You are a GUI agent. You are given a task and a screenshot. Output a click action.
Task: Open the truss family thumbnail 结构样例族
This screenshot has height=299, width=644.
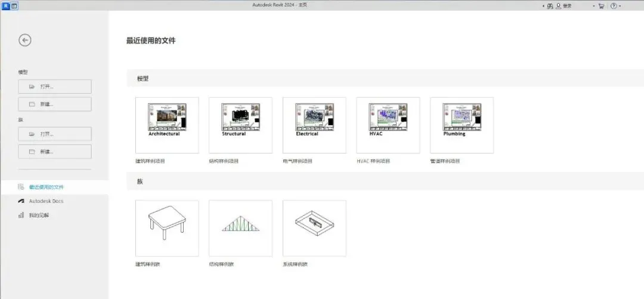click(240, 228)
